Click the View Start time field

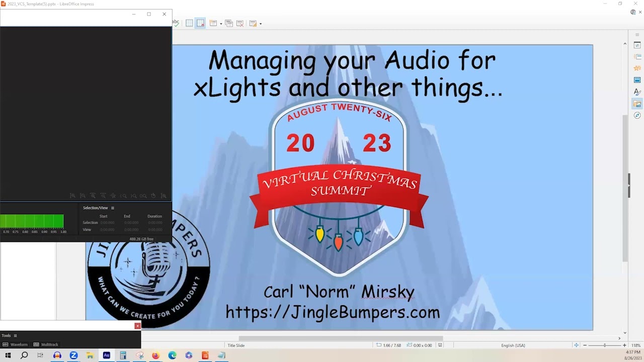(x=107, y=230)
